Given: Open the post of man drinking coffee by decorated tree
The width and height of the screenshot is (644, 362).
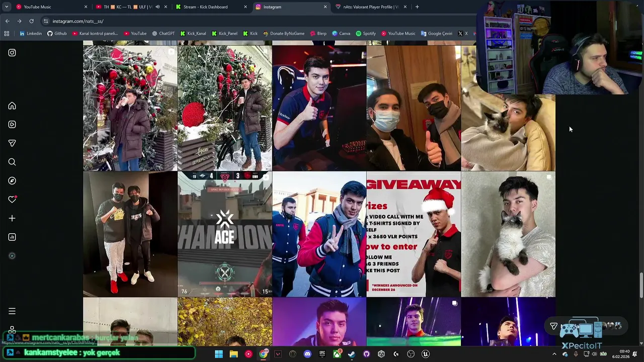Looking at the screenshot, I should [x=130, y=109].
